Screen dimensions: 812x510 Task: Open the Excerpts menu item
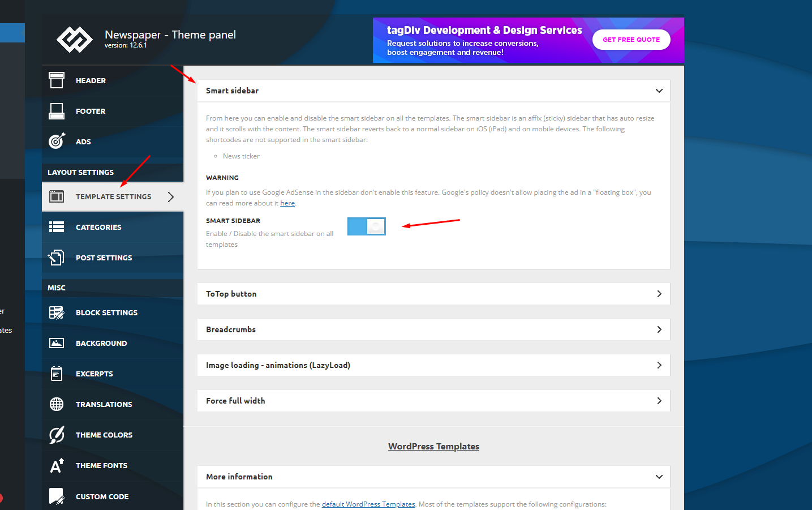(x=113, y=374)
